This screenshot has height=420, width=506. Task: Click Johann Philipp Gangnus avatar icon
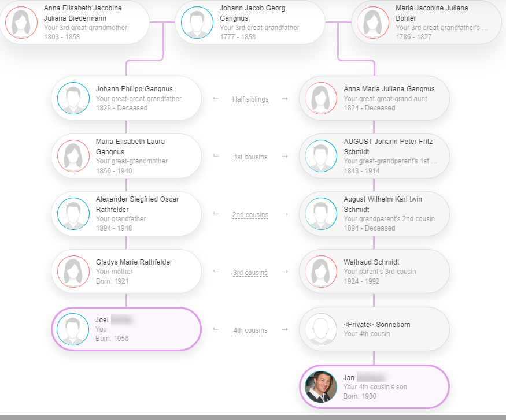pos(73,98)
